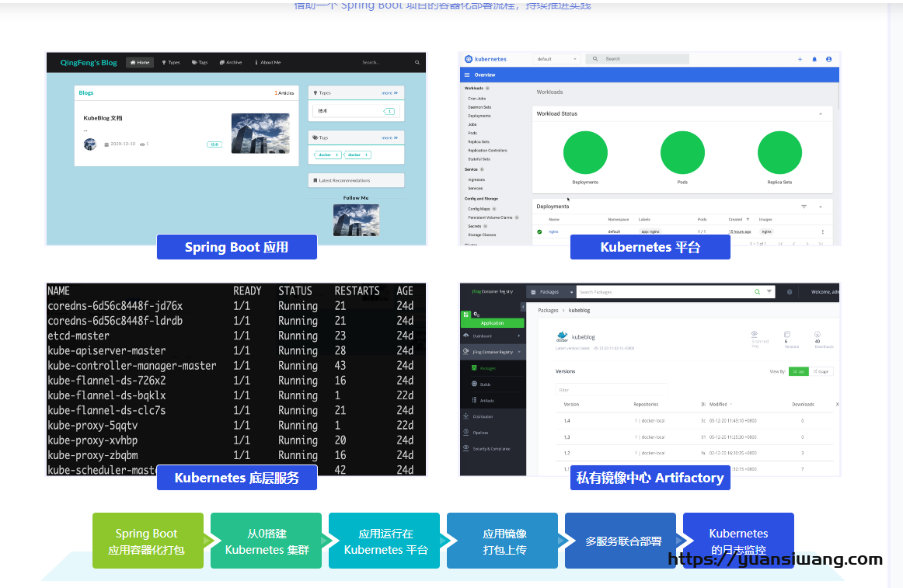
Task: Open the Packages type dropdown in Artifactory
Action: [552, 292]
